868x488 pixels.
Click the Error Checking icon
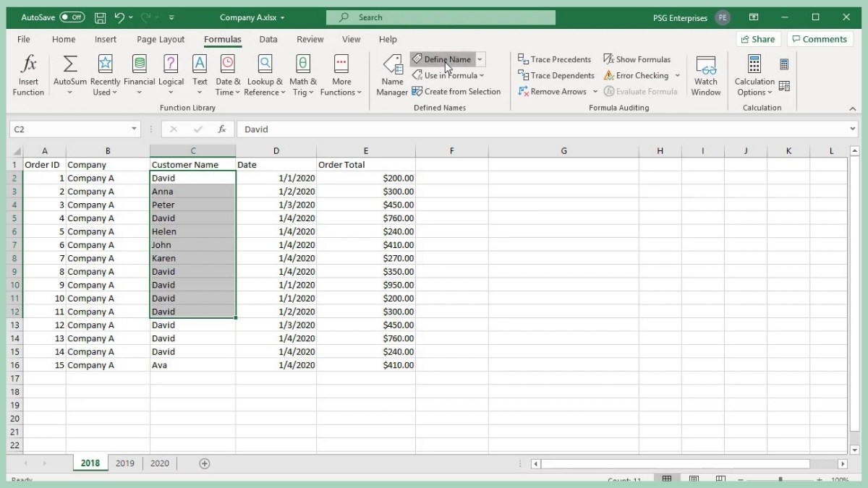609,75
